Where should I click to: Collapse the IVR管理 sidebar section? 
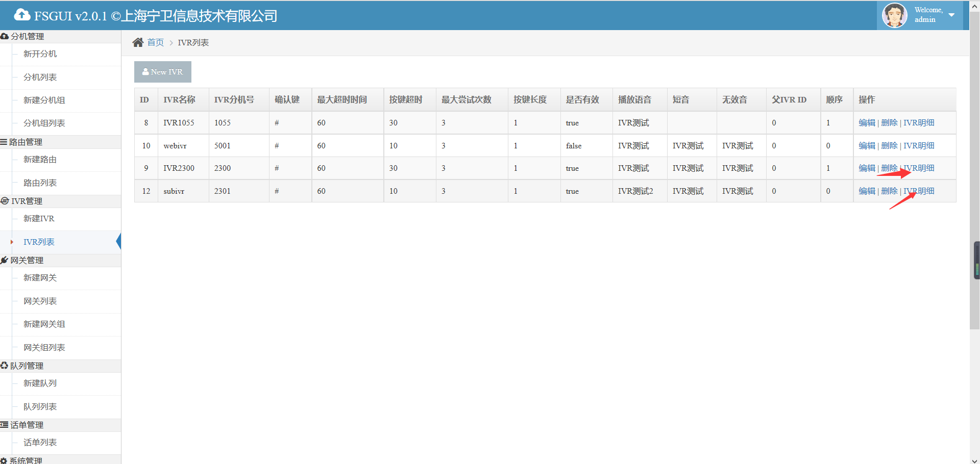pyautogui.click(x=27, y=201)
